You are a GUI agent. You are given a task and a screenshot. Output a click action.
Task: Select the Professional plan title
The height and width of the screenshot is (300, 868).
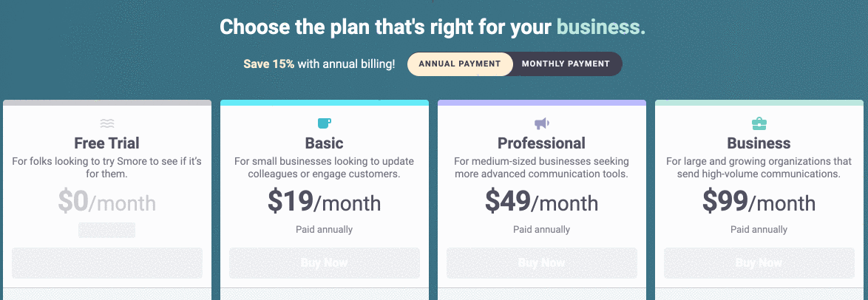[542, 143]
